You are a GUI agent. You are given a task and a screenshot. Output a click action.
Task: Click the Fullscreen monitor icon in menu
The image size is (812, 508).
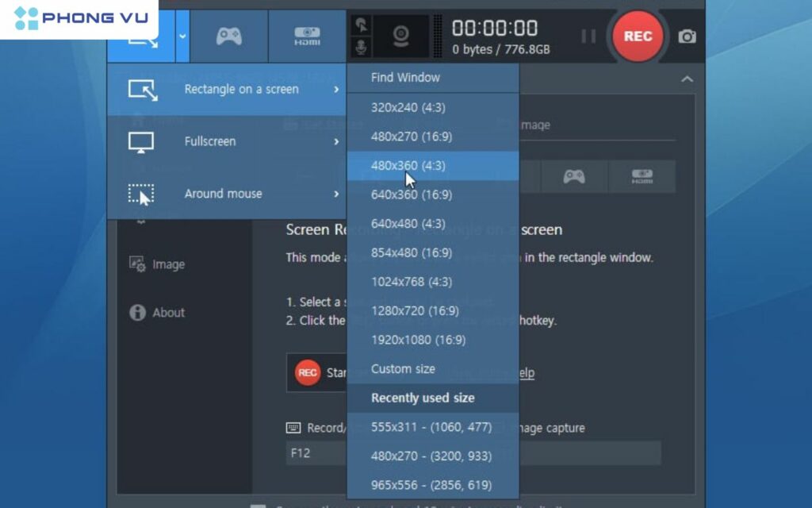[x=141, y=142]
